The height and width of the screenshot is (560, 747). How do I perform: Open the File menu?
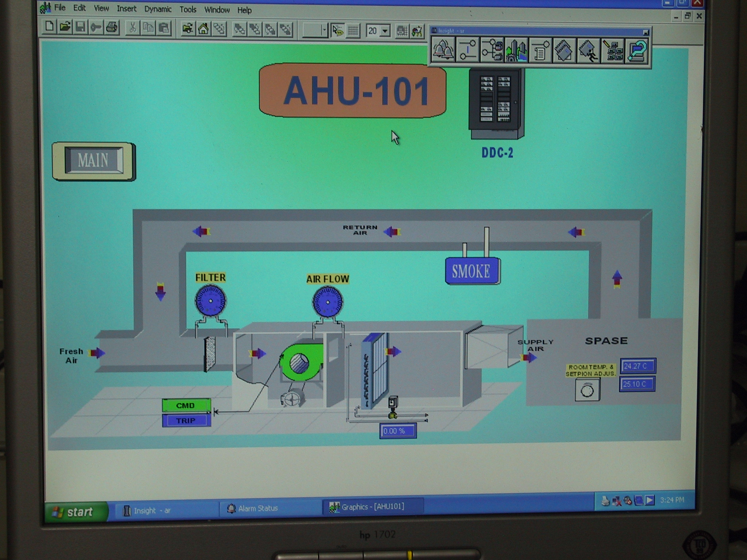(x=60, y=8)
